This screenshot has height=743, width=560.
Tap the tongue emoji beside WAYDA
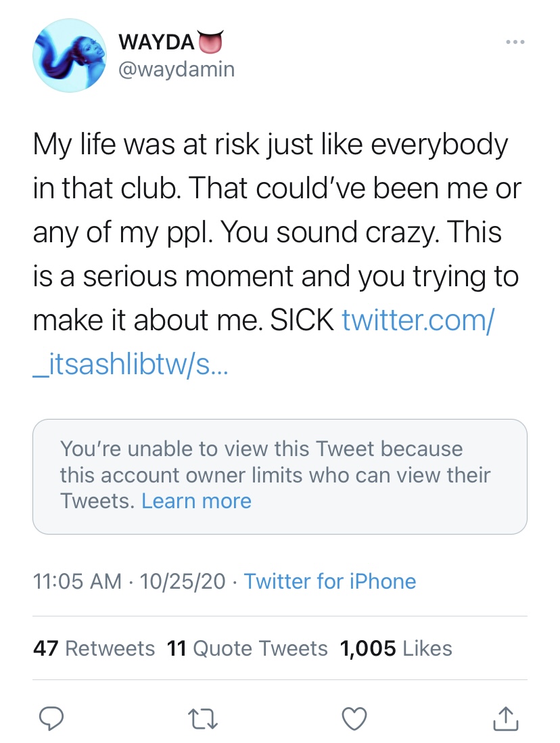click(x=209, y=43)
